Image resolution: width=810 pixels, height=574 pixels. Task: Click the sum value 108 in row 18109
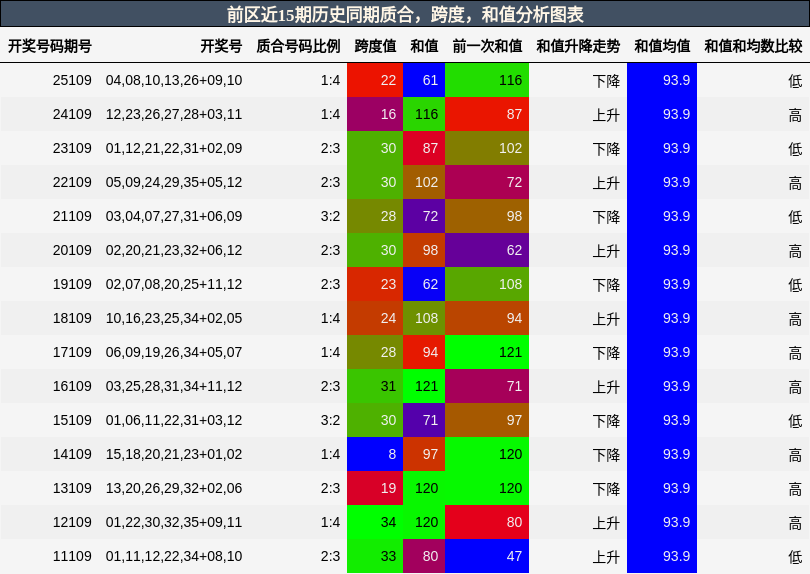click(424, 318)
